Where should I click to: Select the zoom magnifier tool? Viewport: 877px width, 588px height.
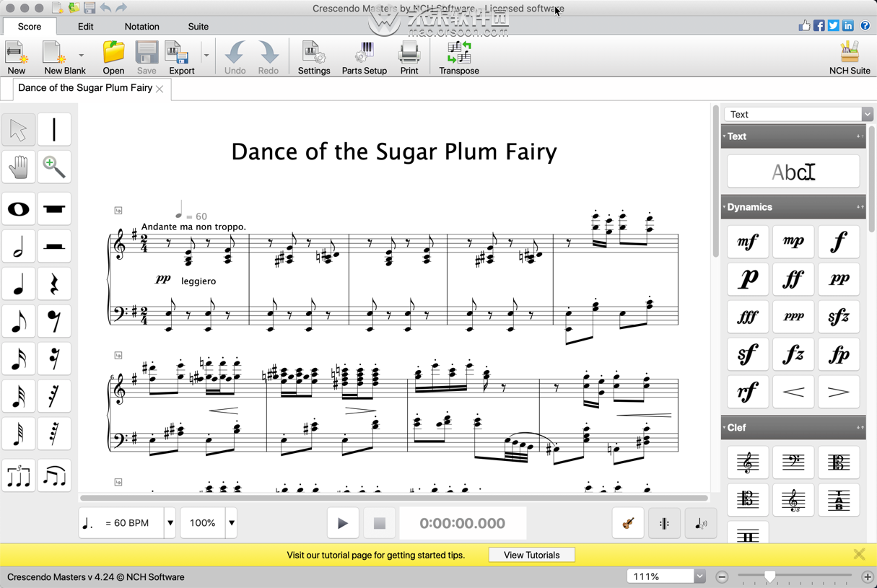click(x=54, y=167)
